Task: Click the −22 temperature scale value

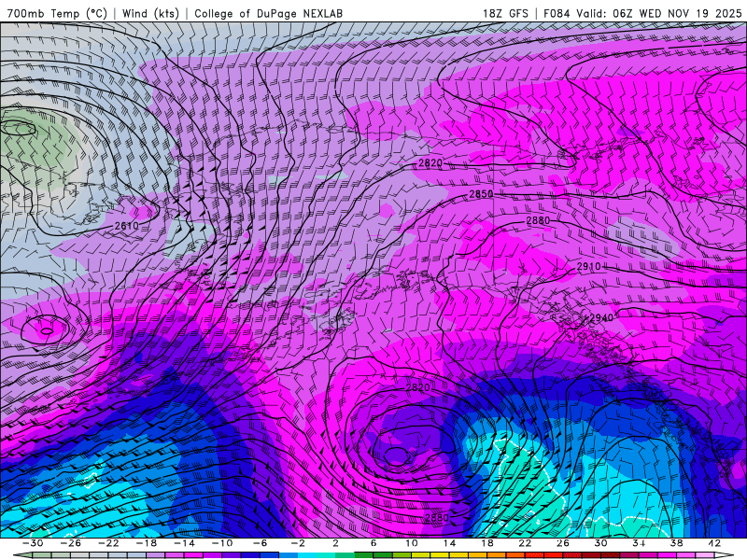Action: 108,543
